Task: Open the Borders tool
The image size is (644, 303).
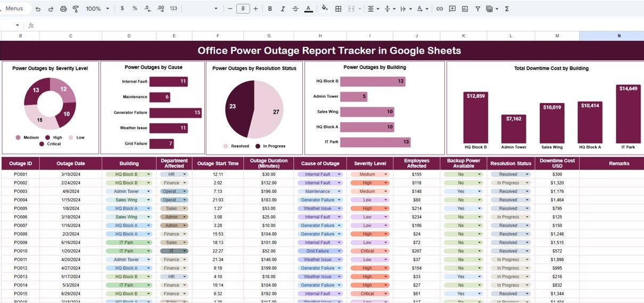Action: (x=338, y=9)
